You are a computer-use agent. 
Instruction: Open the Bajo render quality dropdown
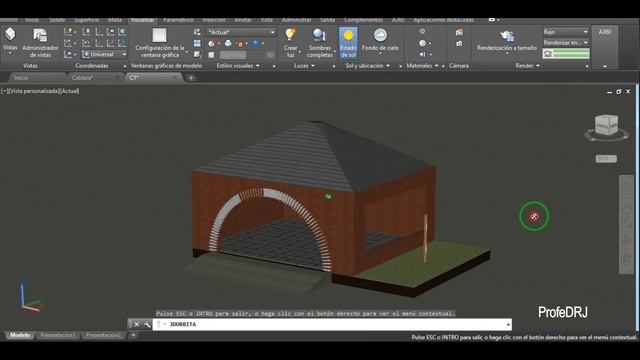(x=566, y=31)
